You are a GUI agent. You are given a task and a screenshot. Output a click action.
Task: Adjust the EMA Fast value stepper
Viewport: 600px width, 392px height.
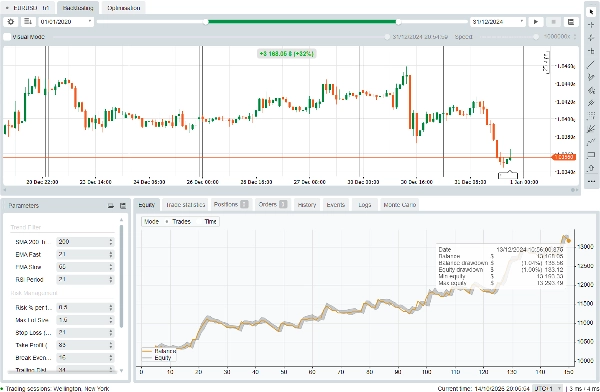coord(111,255)
